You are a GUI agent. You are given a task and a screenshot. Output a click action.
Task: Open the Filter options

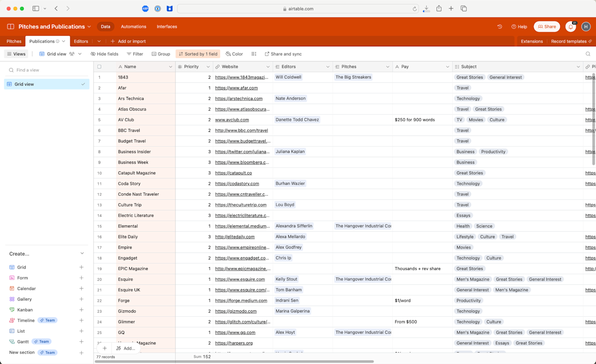coord(135,54)
